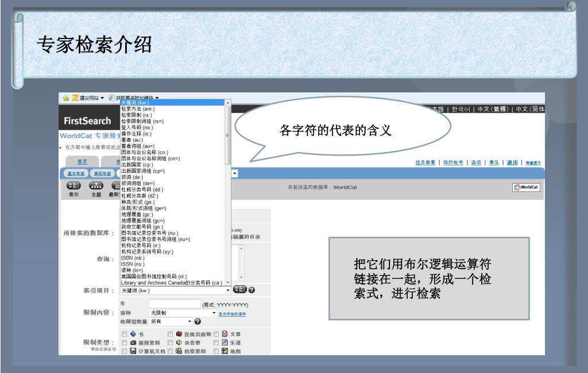Click the 显示所有的语种 link
The height and width of the screenshot is (373, 588).
point(232,314)
